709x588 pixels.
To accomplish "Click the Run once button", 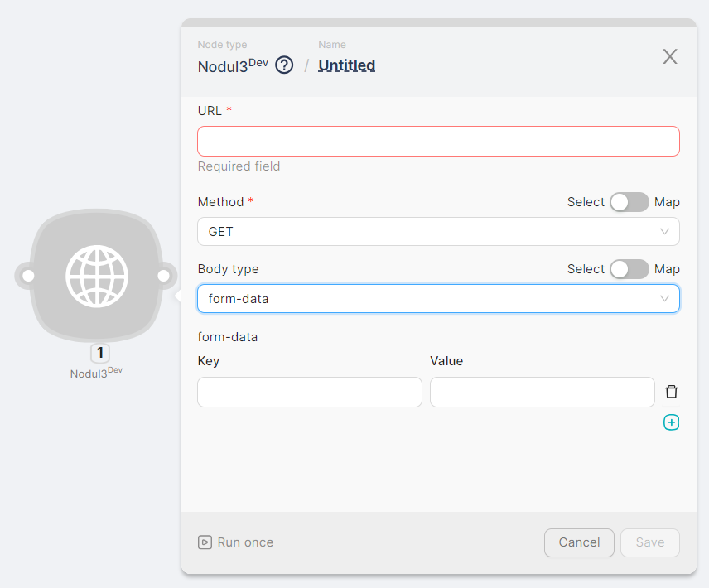I will click(x=236, y=542).
